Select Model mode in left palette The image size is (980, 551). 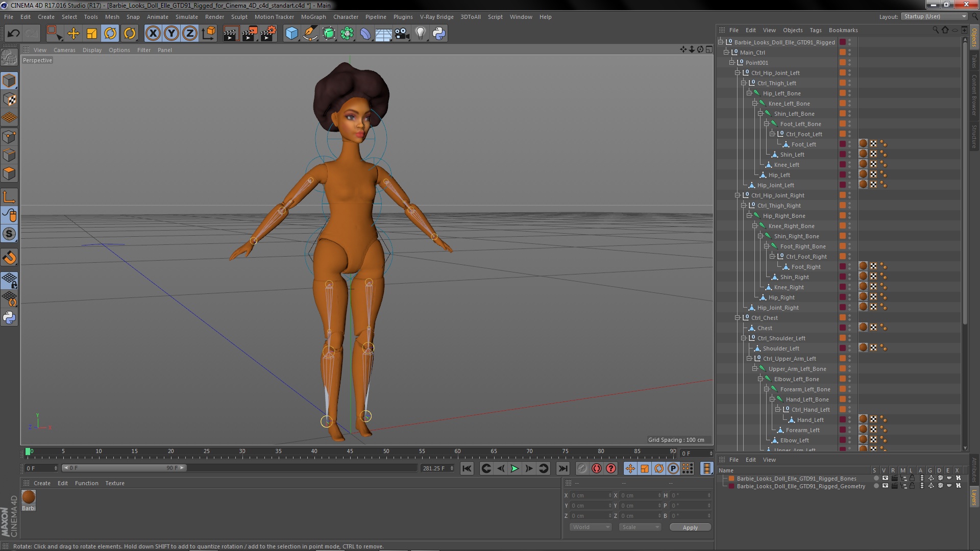tap(9, 81)
